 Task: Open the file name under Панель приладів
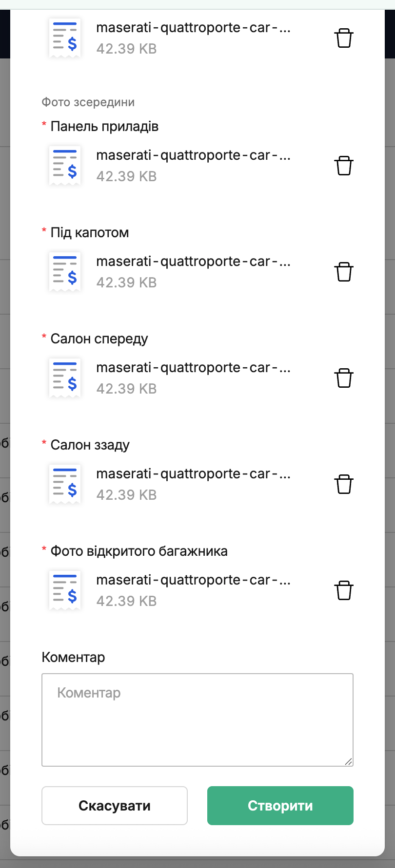(193, 155)
